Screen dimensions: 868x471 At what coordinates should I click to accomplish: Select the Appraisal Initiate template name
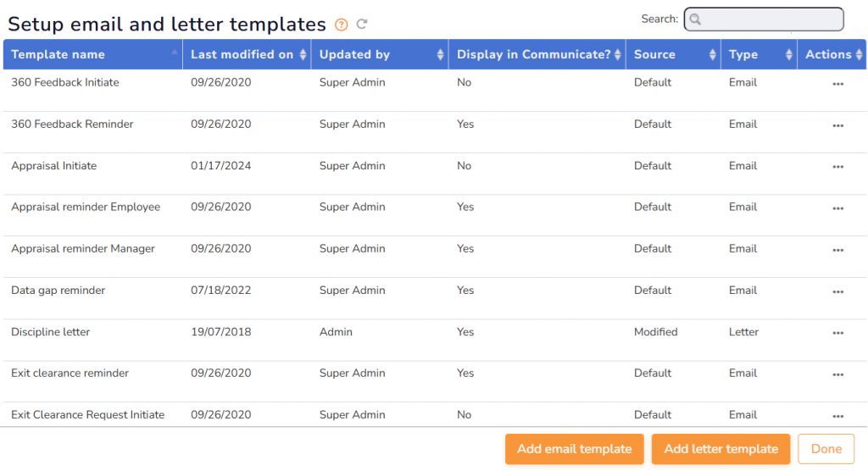tap(53, 165)
